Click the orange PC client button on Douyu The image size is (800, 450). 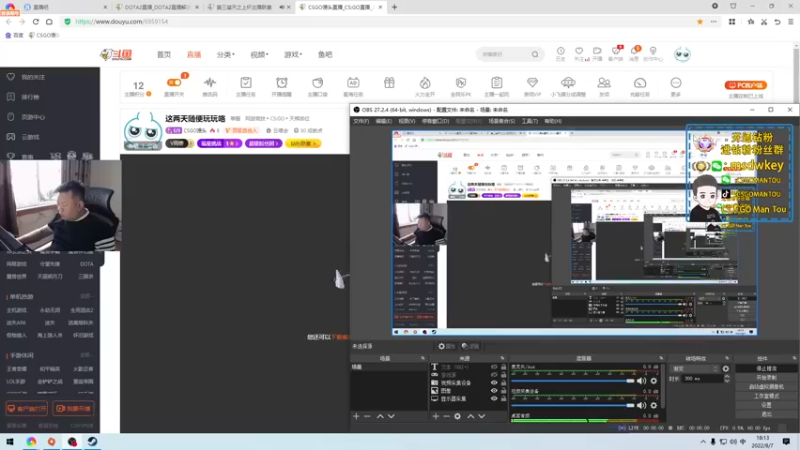point(745,85)
